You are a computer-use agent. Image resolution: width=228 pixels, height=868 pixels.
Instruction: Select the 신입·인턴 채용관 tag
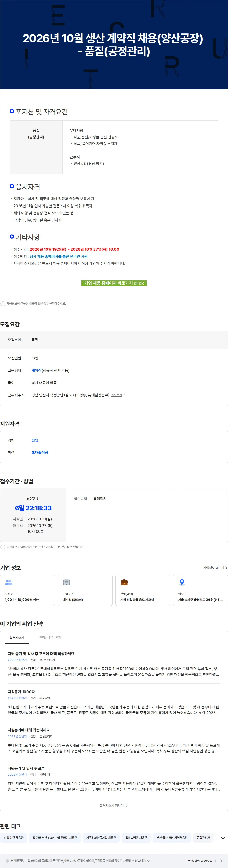coord(14,837)
